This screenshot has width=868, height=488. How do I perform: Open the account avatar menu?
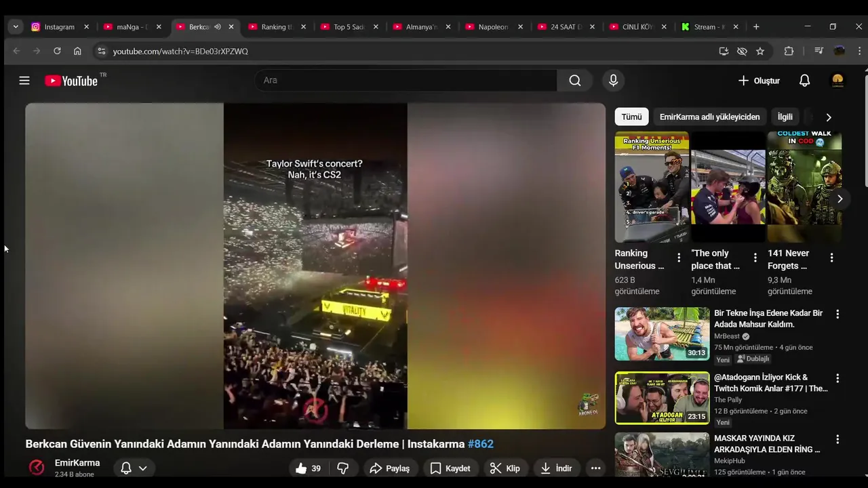coord(837,81)
